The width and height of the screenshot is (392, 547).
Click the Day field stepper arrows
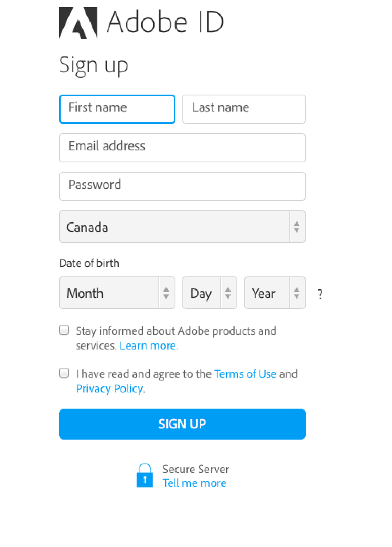pos(228,293)
